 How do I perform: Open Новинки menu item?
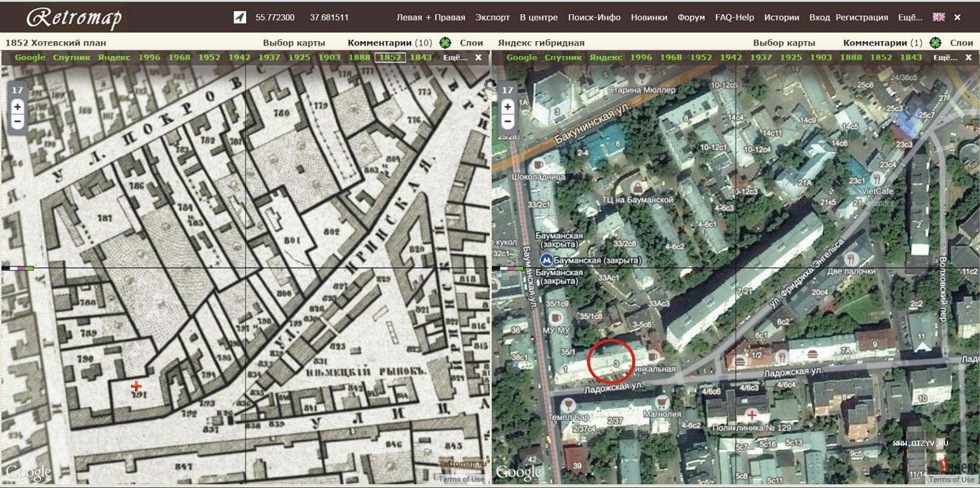[649, 17]
